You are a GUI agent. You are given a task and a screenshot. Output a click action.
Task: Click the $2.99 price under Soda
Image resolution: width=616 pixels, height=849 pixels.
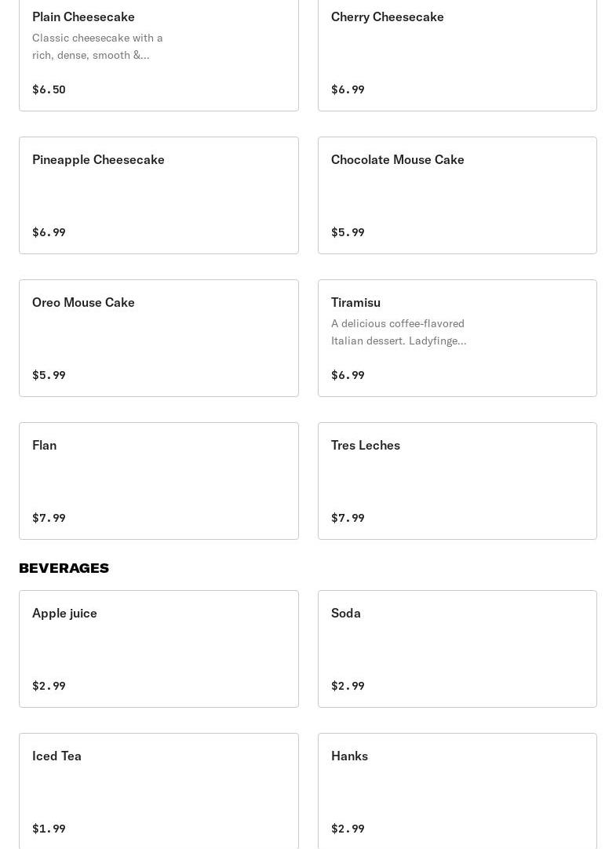pyautogui.click(x=348, y=686)
